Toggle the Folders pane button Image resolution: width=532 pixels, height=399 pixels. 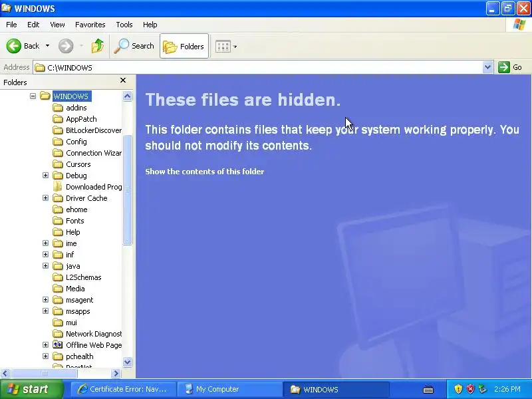pos(184,46)
